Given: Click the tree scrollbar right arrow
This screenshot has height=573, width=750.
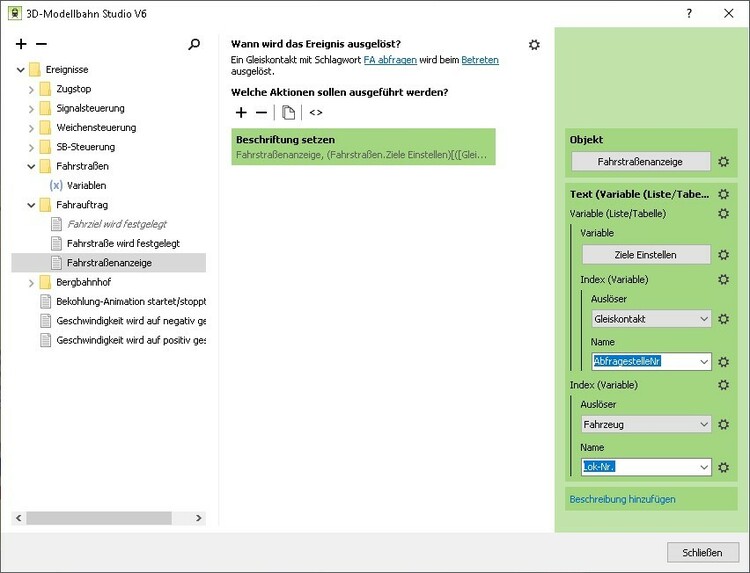Looking at the screenshot, I should 199,518.
